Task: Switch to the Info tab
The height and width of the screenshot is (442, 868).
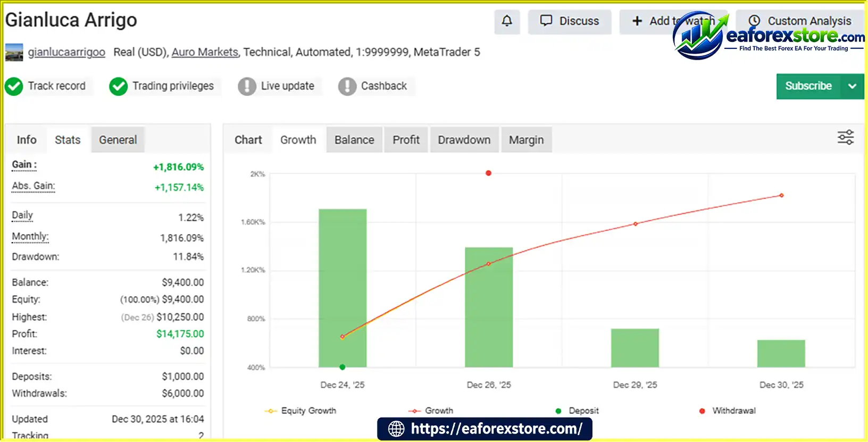Action: click(x=27, y=140)
